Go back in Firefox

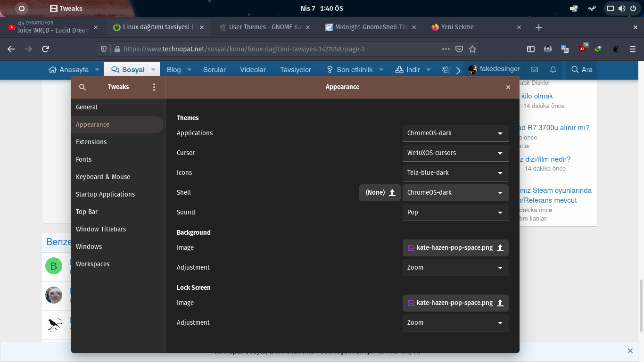click(x=12, y=49)
